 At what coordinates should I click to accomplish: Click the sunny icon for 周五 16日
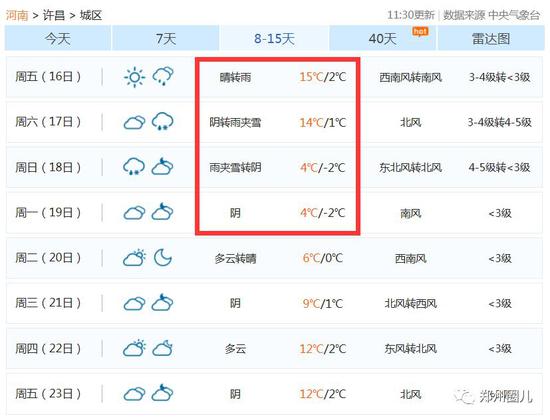click(x=134, y=77)
